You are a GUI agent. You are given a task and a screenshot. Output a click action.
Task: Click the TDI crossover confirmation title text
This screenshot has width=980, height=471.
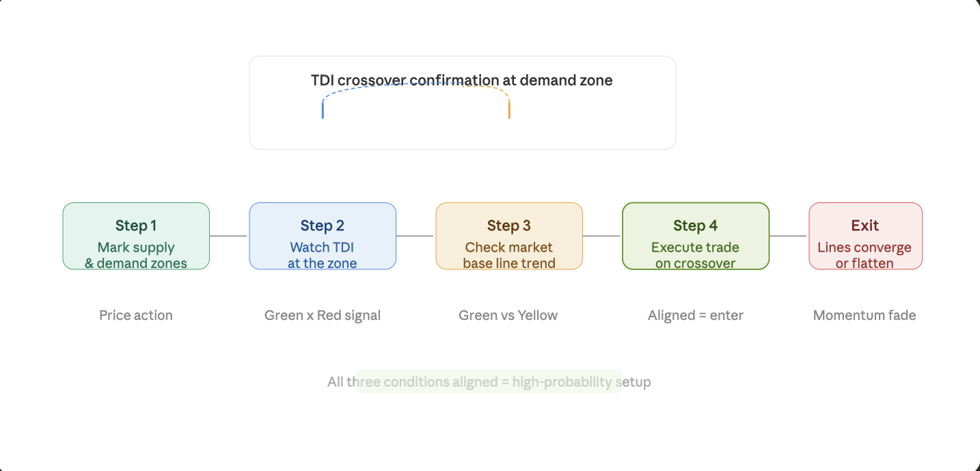462,80
